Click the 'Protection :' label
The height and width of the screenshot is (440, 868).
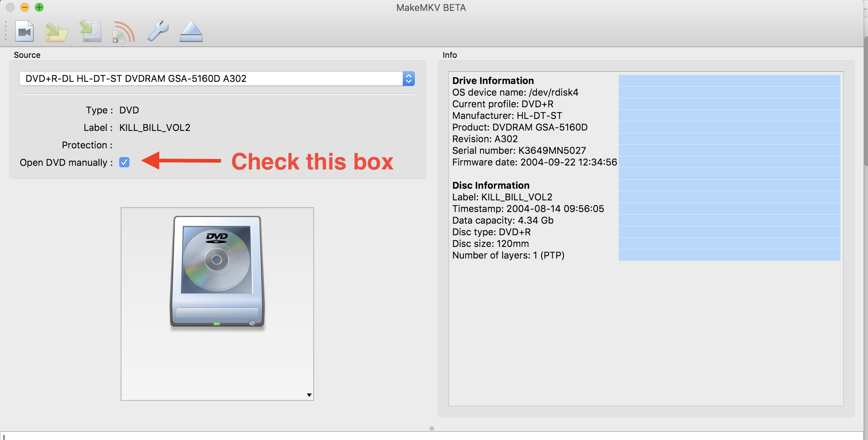[87, 145]
